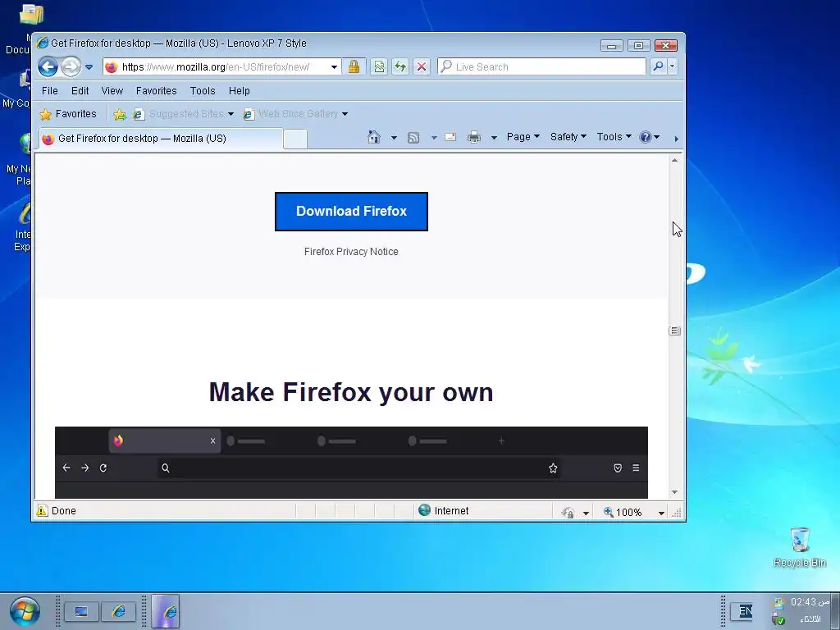Click the Live Search box

tap(542, 66)
